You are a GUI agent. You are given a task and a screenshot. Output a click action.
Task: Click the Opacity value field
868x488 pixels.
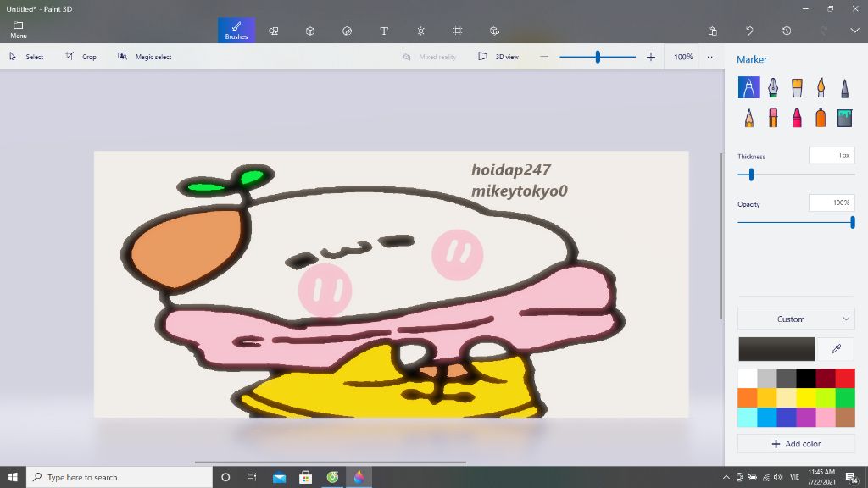(x=832, y=203)
